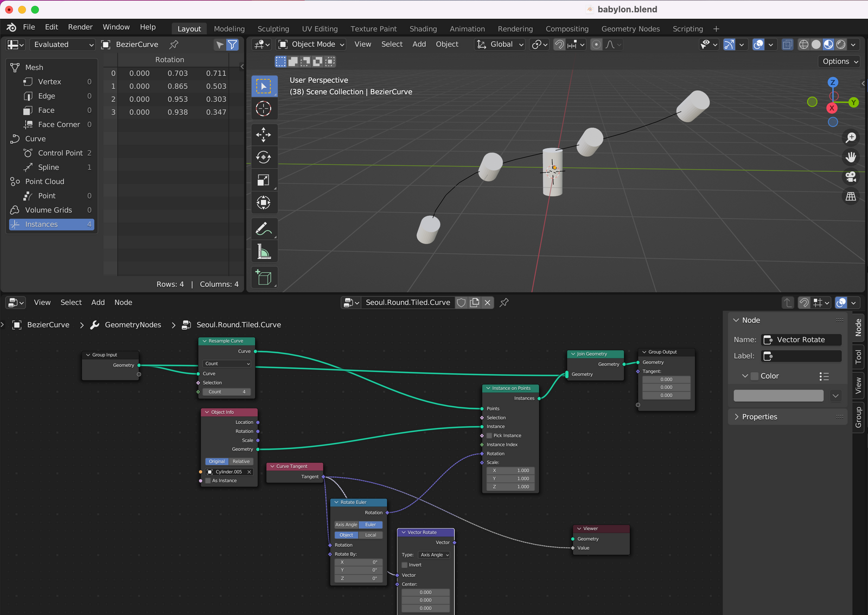Select the Measure tool
This screenshot has width=868, height=615.
(264, 252)
